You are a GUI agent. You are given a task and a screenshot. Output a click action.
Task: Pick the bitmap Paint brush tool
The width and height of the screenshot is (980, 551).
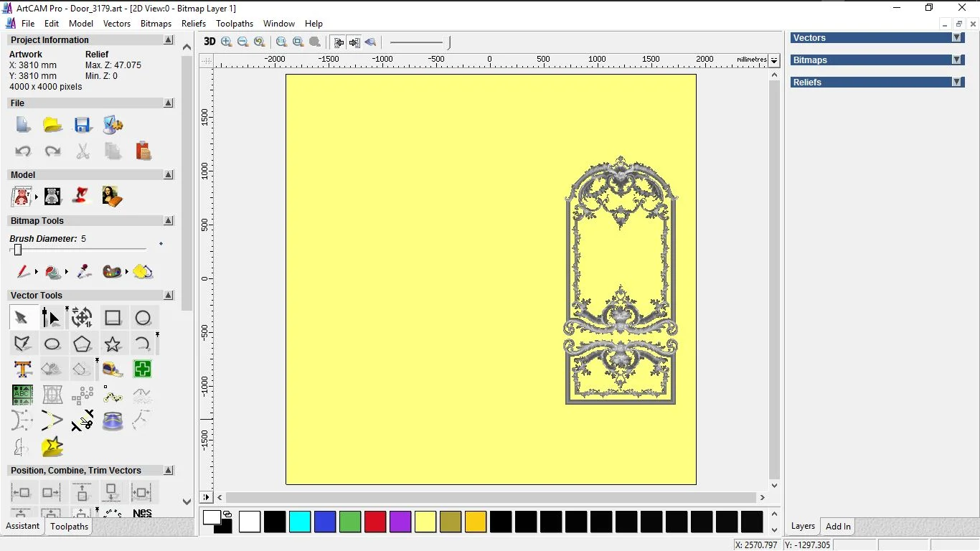23,272
